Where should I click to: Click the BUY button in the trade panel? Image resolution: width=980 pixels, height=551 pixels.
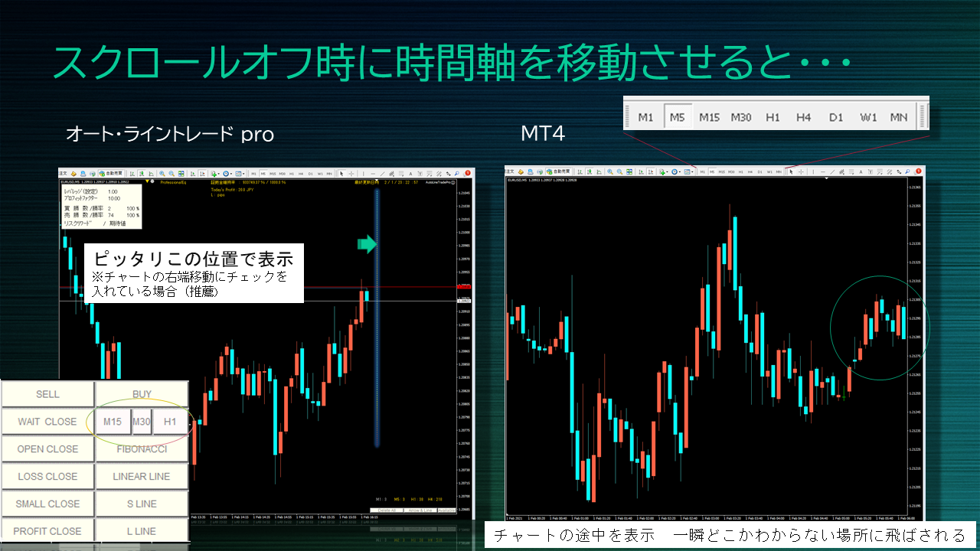142,394
